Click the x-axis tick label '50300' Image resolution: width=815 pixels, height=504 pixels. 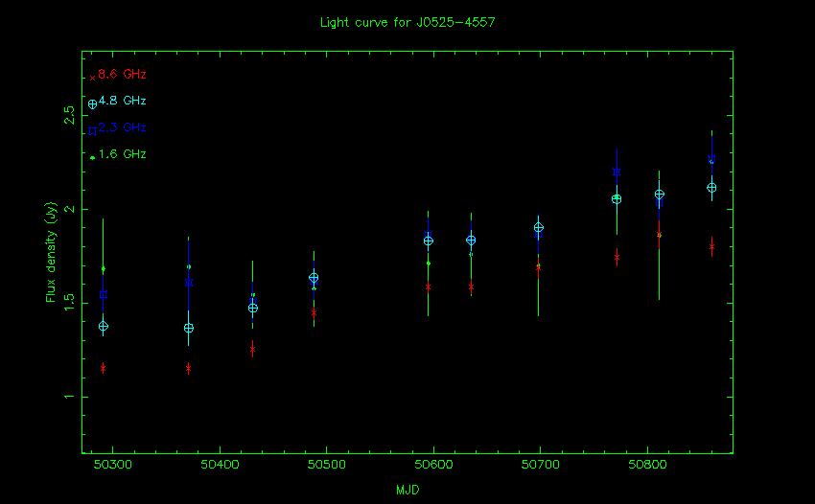click(113, 465)
